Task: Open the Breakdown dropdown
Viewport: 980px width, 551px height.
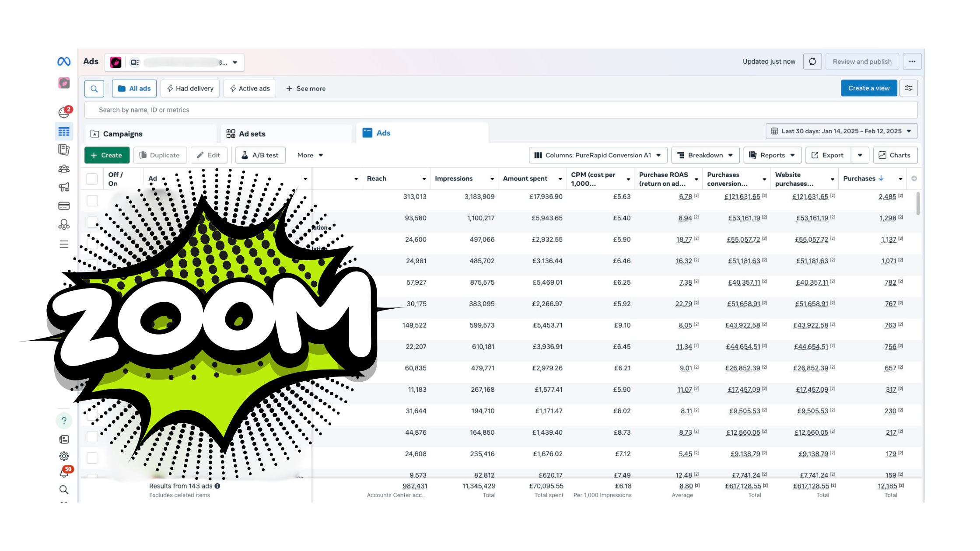Action: coord(705,155)
